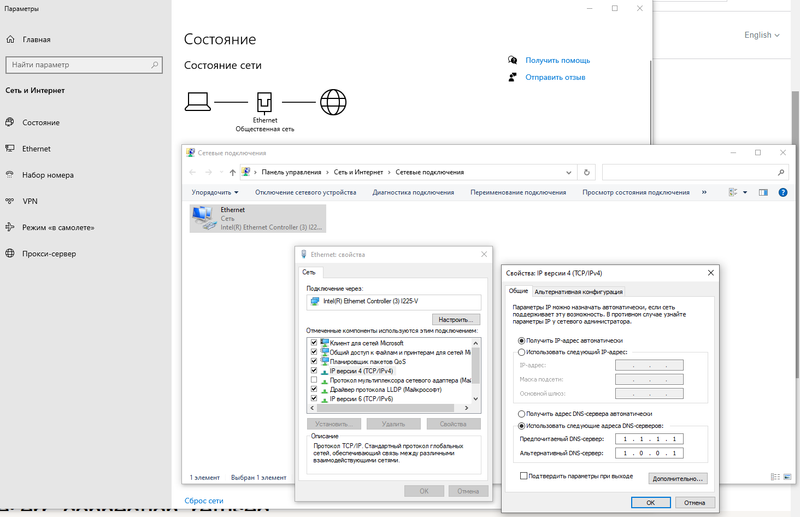Expand the Упорядочить dropdown menu

(x=215, y=192)
